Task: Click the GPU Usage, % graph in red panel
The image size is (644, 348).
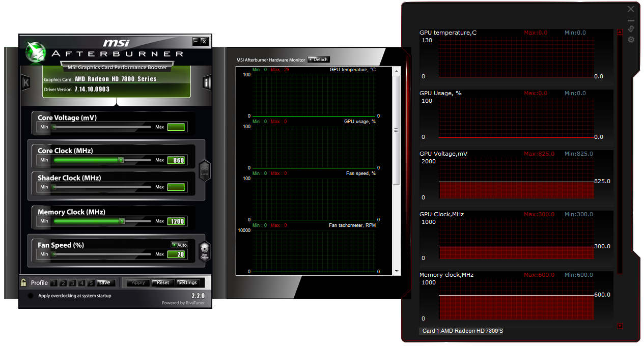Action: pyautogui.click(x=516, y=117)
